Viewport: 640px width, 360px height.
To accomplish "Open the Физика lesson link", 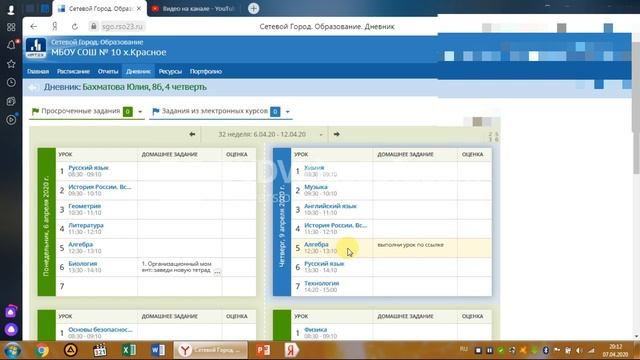I will pos(316,330).
